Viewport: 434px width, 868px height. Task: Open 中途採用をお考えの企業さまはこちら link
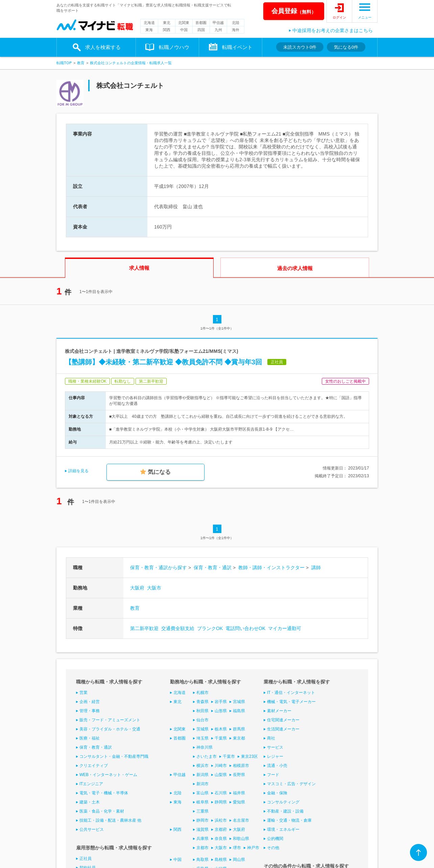[x=331, y=30]
